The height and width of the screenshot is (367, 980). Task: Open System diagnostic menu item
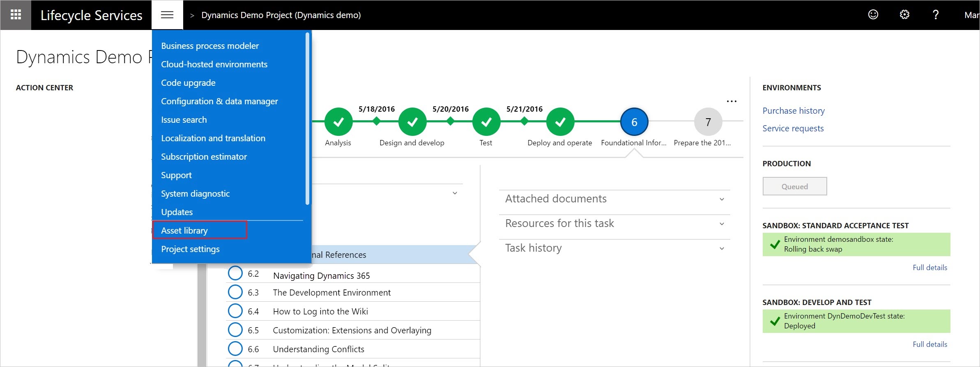click(x=195, y=194)
